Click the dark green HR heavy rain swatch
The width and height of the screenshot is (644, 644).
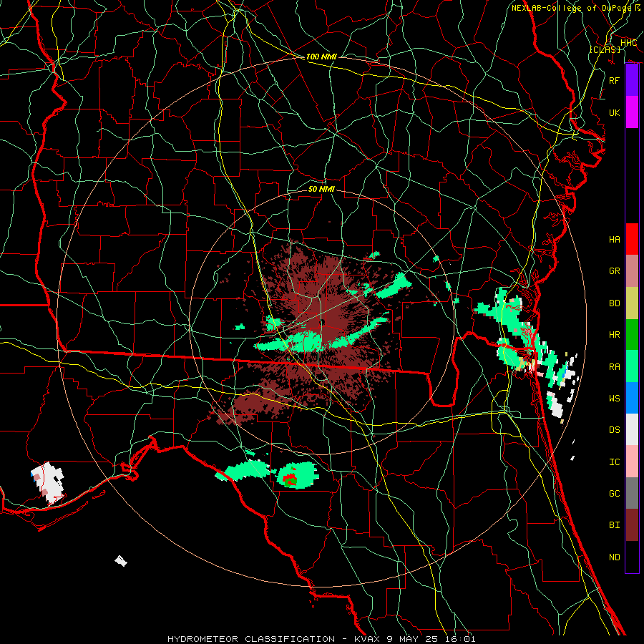pos(632,334)
